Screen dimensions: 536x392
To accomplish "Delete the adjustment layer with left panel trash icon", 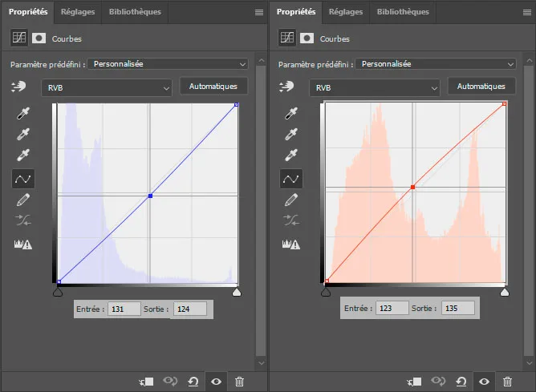I will 239,382.
